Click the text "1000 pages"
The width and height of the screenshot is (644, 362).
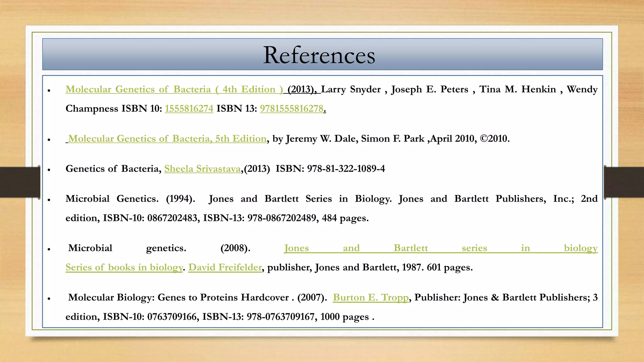click(x=345, y=316)
